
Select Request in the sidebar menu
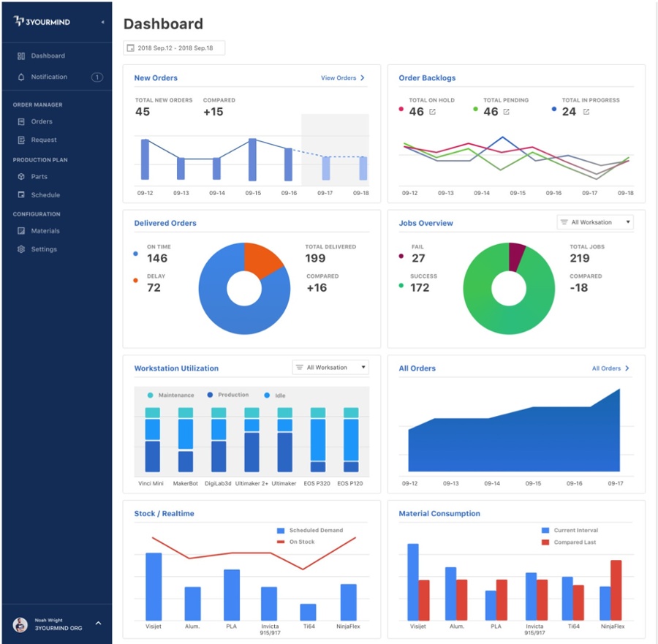coord(43,140)
